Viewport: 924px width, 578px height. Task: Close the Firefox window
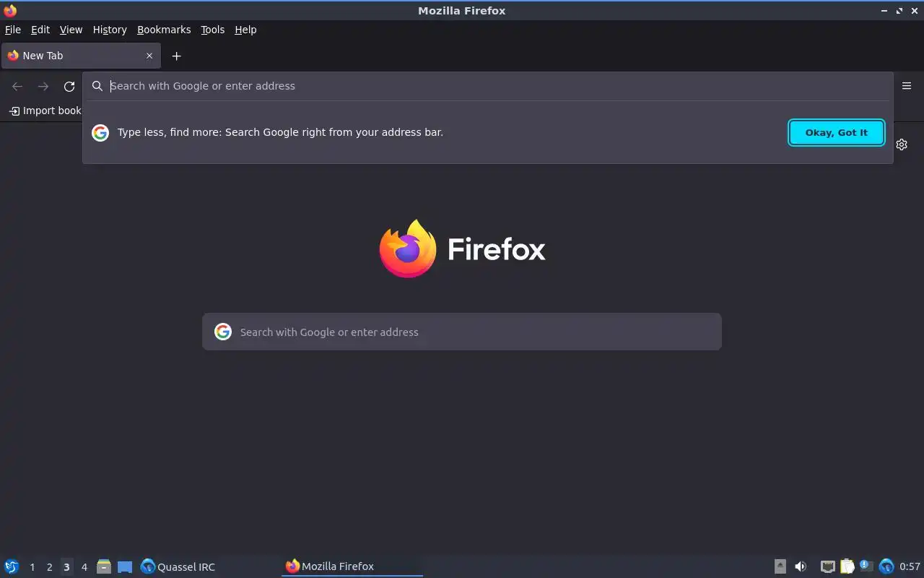point(915,11)
